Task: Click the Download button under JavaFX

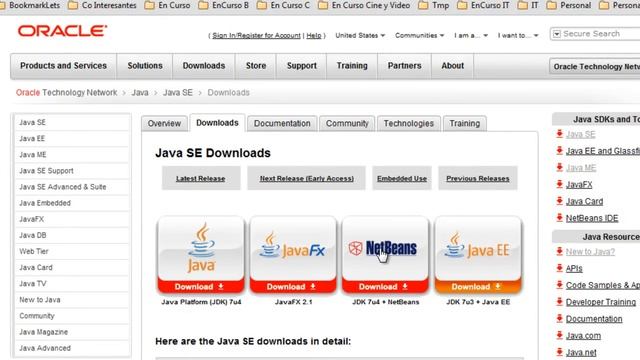Action: [x=293, y=287]
